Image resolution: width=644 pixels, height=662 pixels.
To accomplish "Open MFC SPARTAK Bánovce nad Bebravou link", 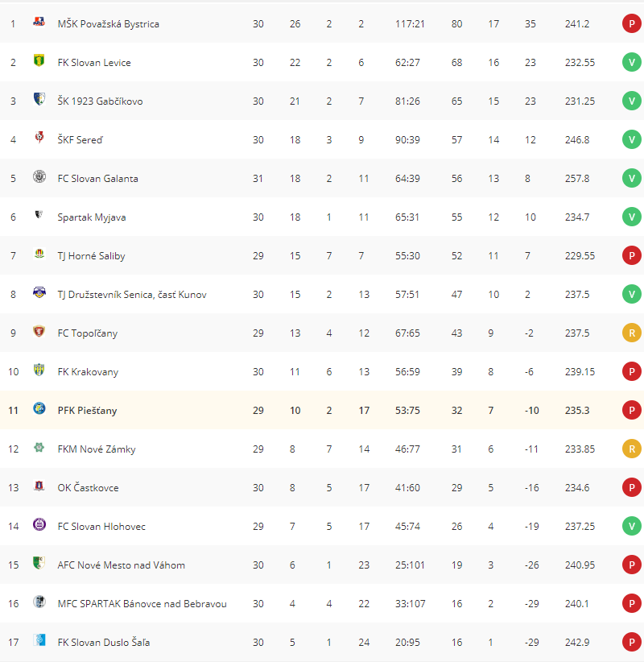I will point(142,604).
